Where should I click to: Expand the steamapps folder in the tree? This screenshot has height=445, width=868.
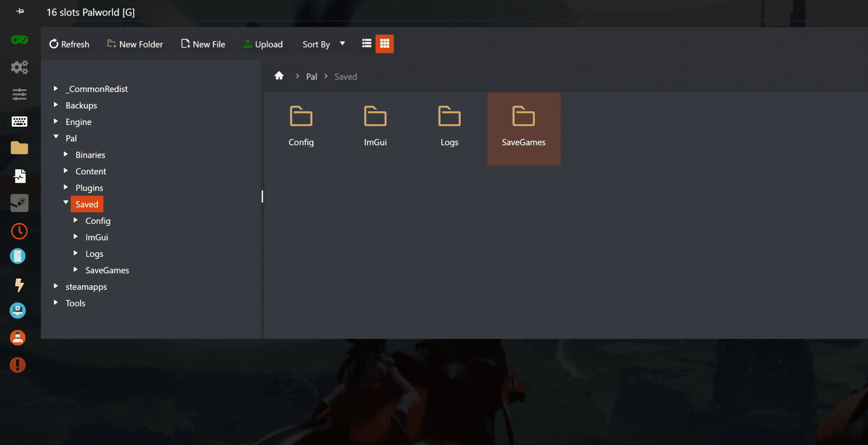pos(56,286)
